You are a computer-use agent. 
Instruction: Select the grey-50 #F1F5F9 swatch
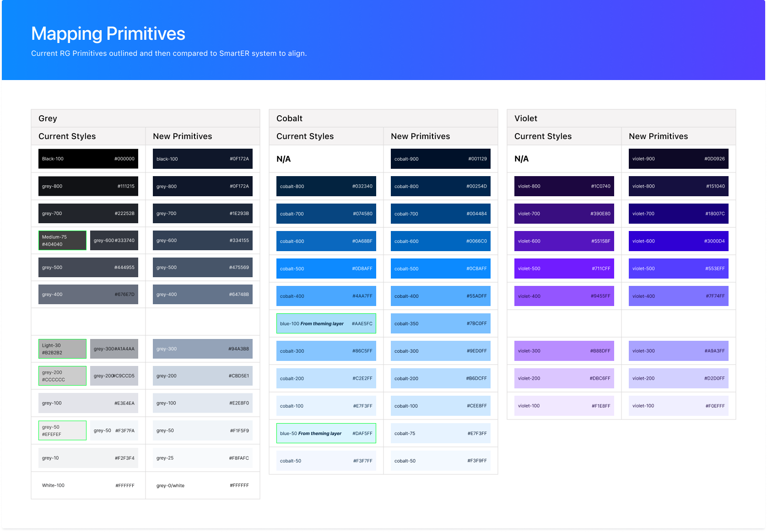pos(203,430)
